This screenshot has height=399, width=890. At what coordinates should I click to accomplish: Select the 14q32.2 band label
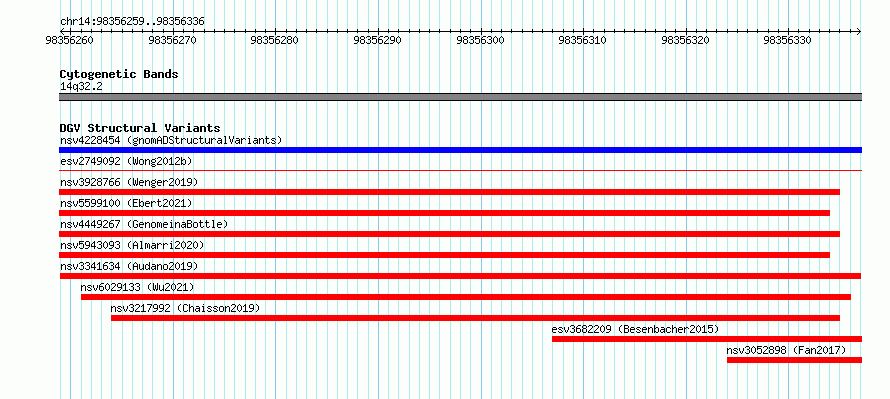tap(81, 87)
